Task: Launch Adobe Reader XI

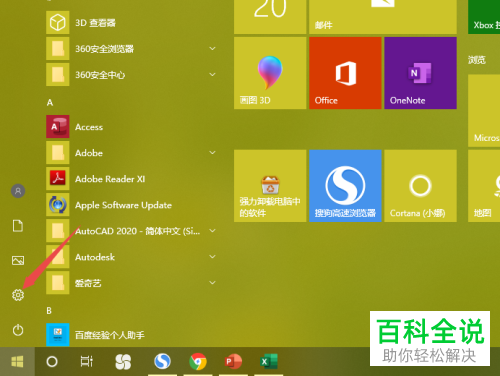Action: point(132,179)
